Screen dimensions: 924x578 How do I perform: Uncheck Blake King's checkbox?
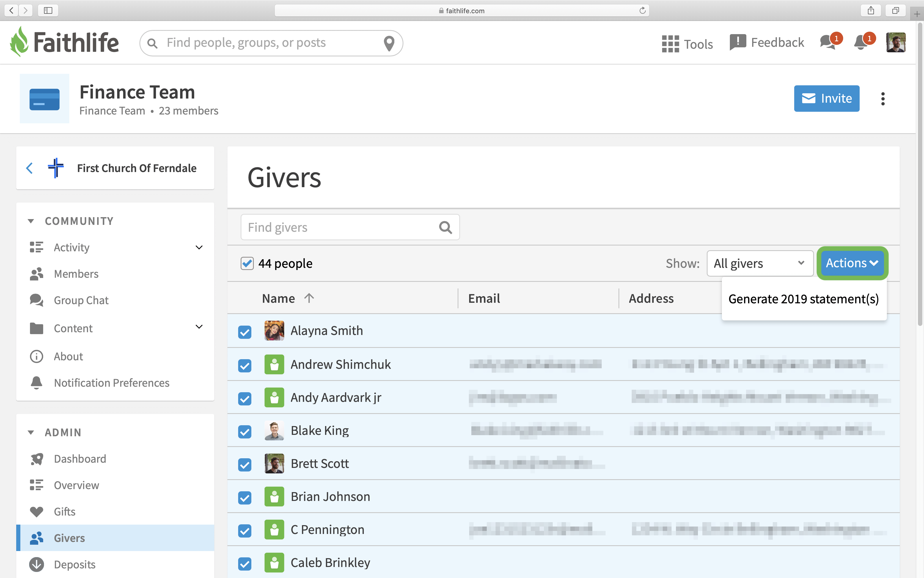245,432
